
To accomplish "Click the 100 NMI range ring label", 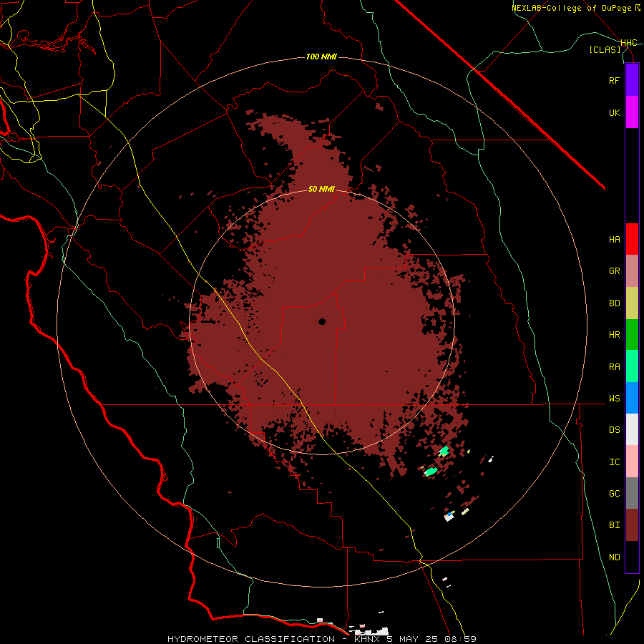I will [x=321, y=57].
